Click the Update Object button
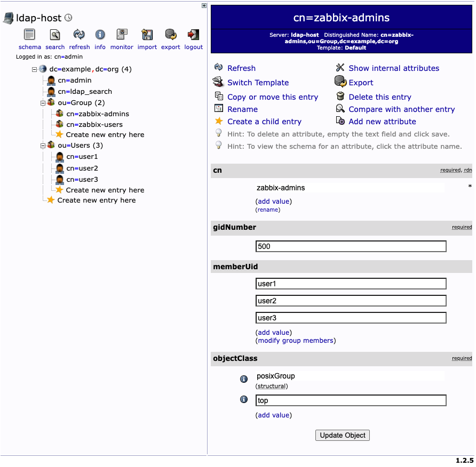The height and width of the screenshot is (467, 476). tap(342, 435)
